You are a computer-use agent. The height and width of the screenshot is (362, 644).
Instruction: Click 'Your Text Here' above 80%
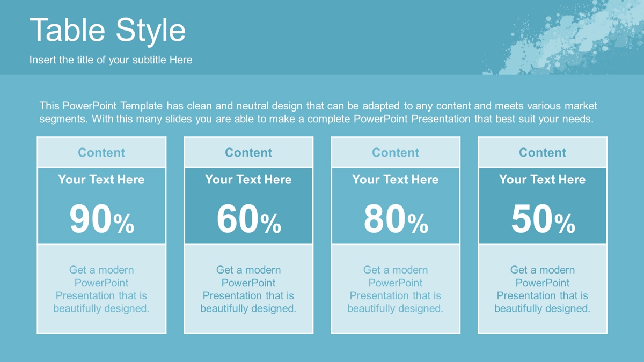pyautogui.click(x=396, y=180)
